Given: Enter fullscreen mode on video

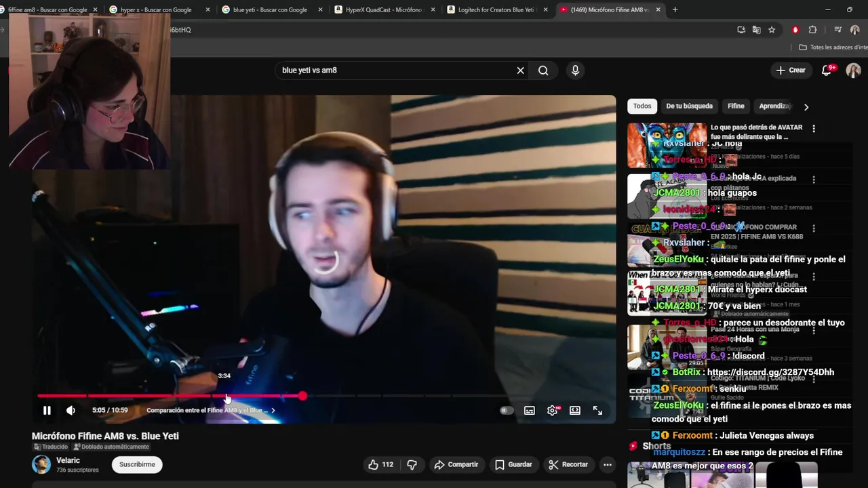Looking at the screenshot, I should coord(597,410).
